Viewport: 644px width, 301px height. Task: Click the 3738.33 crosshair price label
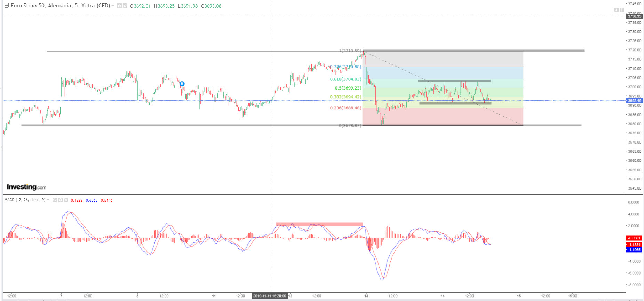click(x=634, y=16)
